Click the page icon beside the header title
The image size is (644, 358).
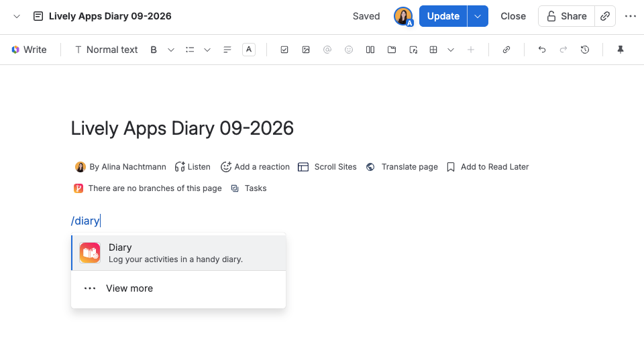(38, 16)
